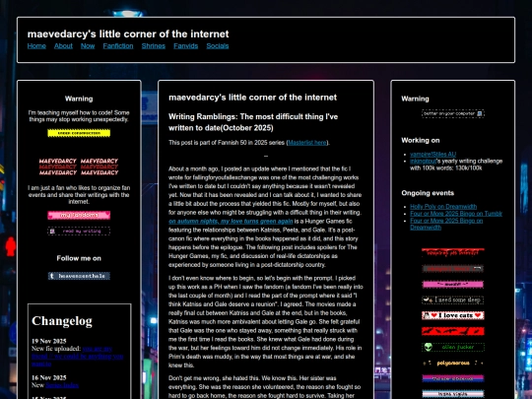Screen dimensions: 532x399
Task: Click the yellow under construction badge
Action: point(79,133)
